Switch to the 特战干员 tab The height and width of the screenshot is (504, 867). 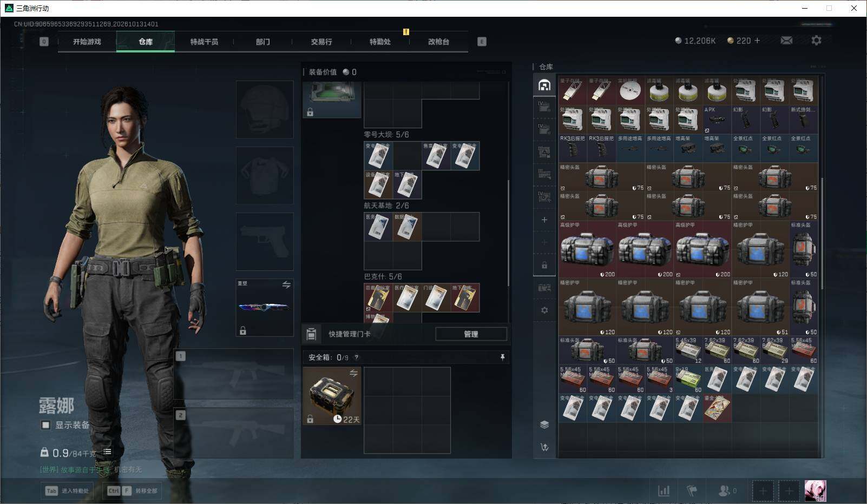pyautogui.click(x=204, y=42)
